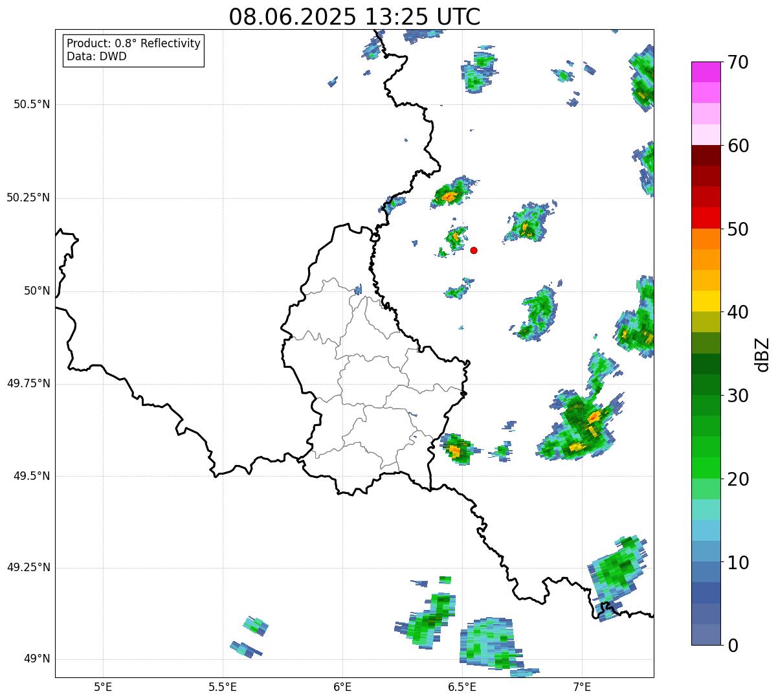Click the plot title 08.06.2025 13:25 UTC
The height and width of the screenshot is (700, 778).
point(355,16)
